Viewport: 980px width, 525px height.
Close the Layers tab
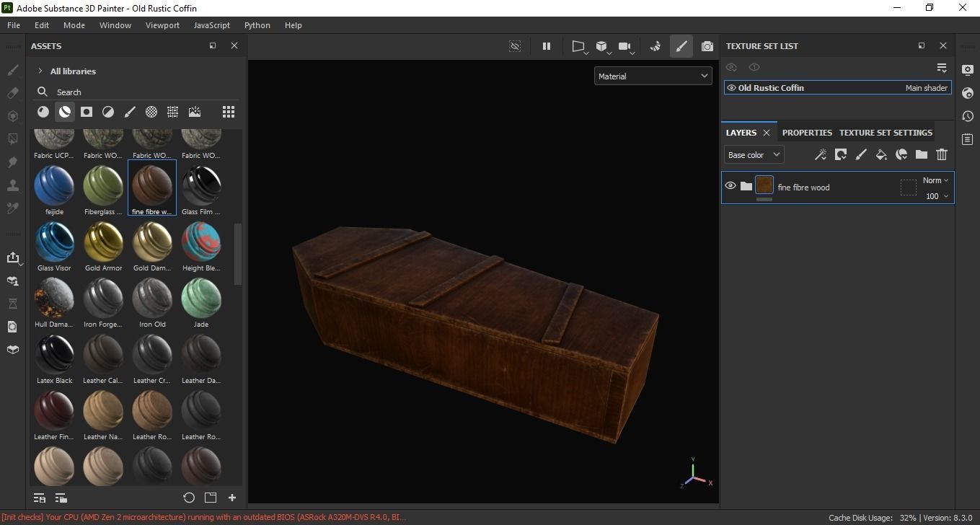click(767, 133)
